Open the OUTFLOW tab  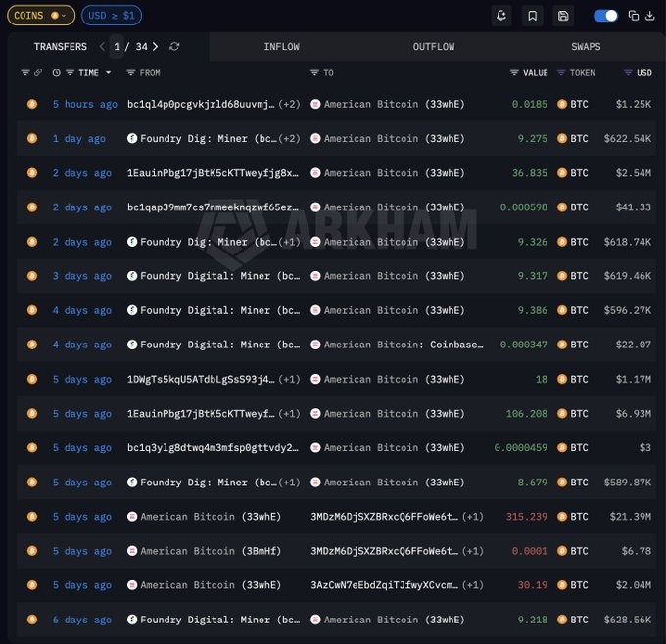click(x=433, y=47)
